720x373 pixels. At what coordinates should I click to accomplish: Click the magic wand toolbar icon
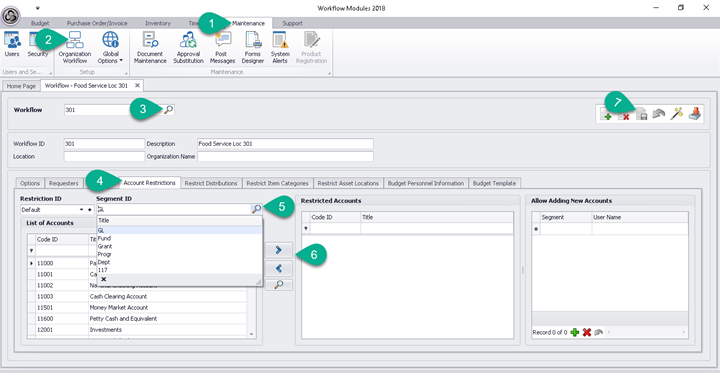tap(676, 113)
